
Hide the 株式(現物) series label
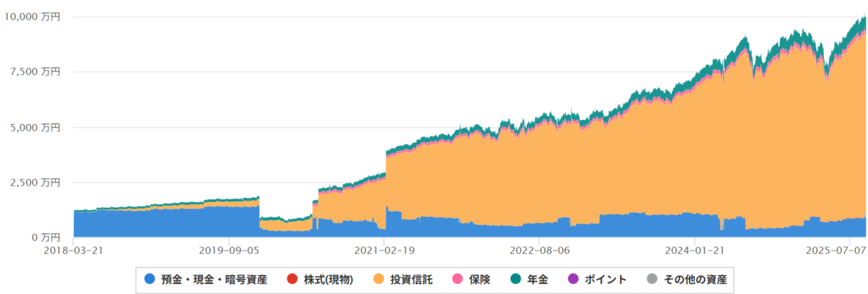click(x=328, y=279)
